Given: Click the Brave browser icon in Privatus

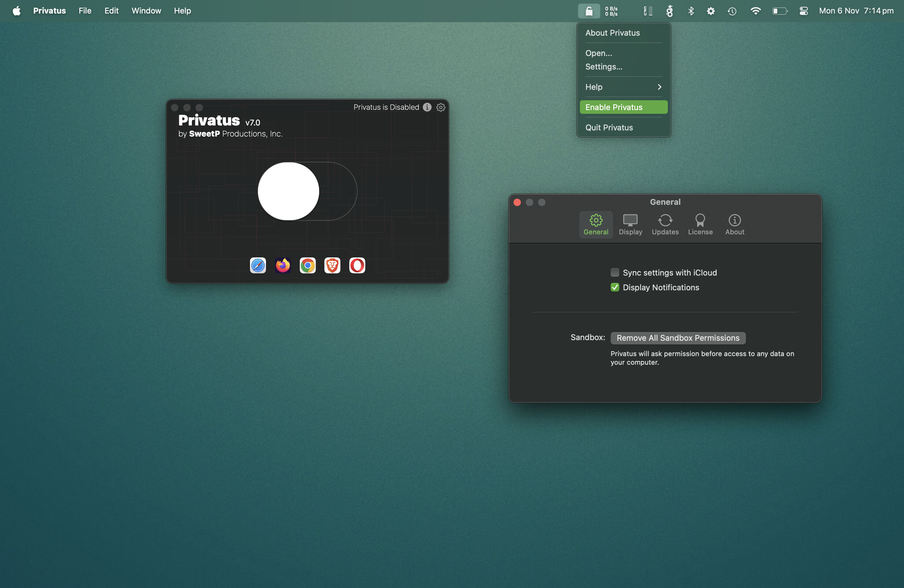Looking at the screenshot, I should 332,265.
